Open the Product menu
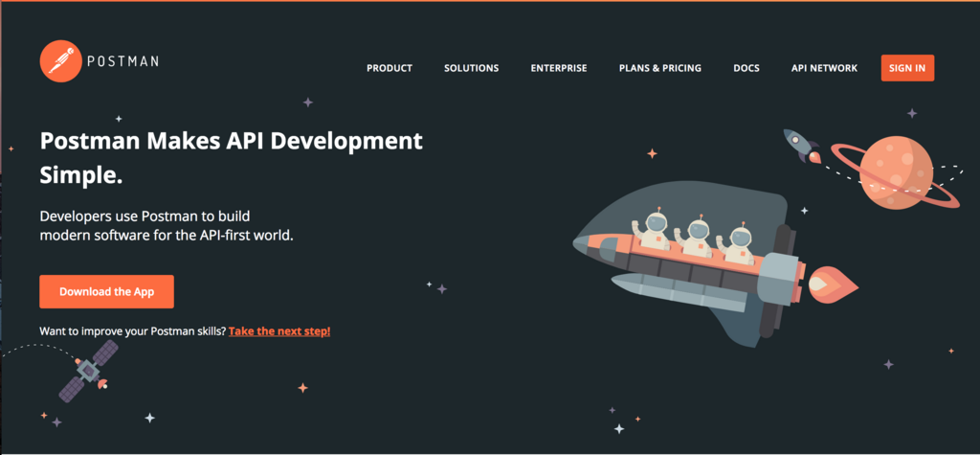Image resolution: width=980 pixels, height=455 pixels. [390, 68]
